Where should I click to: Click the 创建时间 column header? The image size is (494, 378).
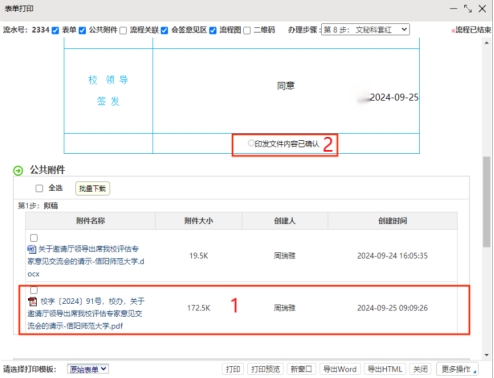(392, 221)
